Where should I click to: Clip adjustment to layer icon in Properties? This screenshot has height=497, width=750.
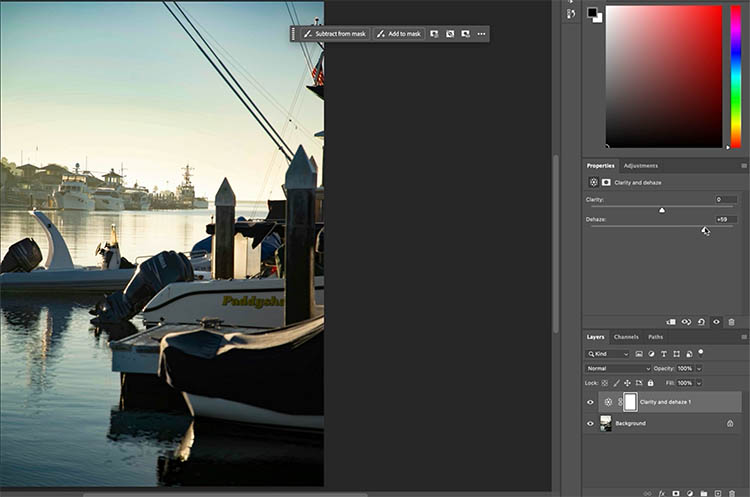(x=671, y=322)
